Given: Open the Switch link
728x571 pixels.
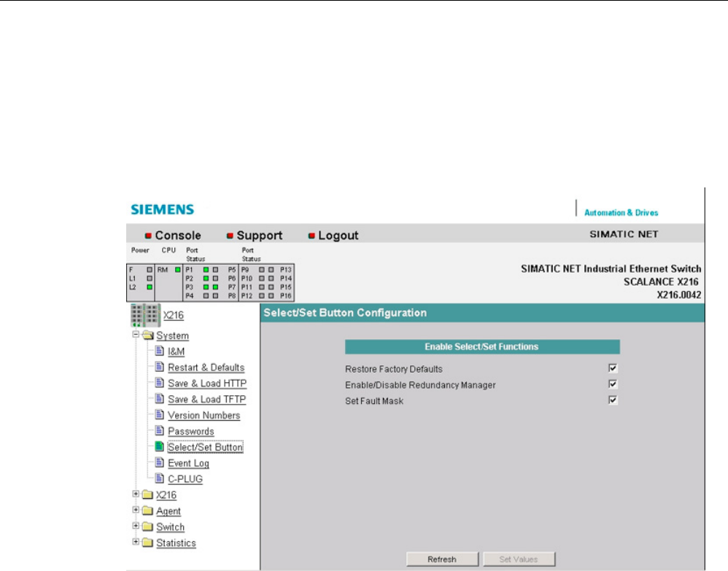Looking at the screenshot, I should (171, 527).
